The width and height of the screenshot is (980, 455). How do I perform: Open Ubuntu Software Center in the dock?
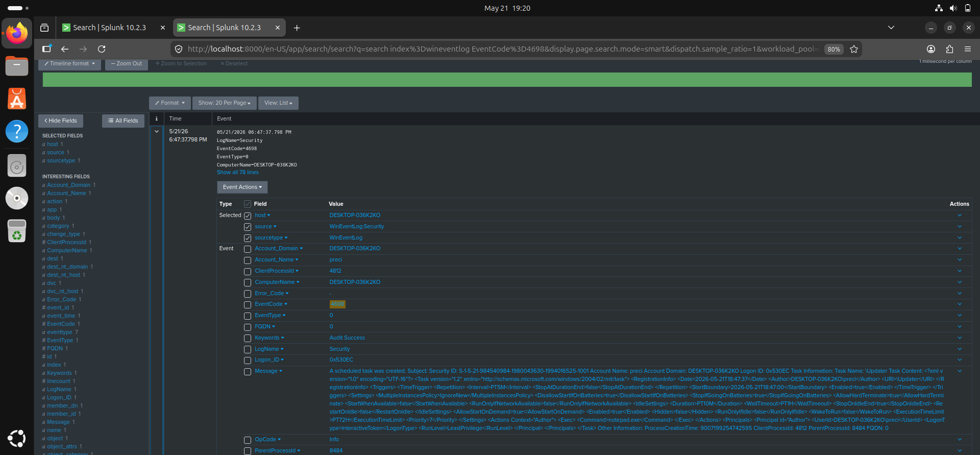coord(17,99)
